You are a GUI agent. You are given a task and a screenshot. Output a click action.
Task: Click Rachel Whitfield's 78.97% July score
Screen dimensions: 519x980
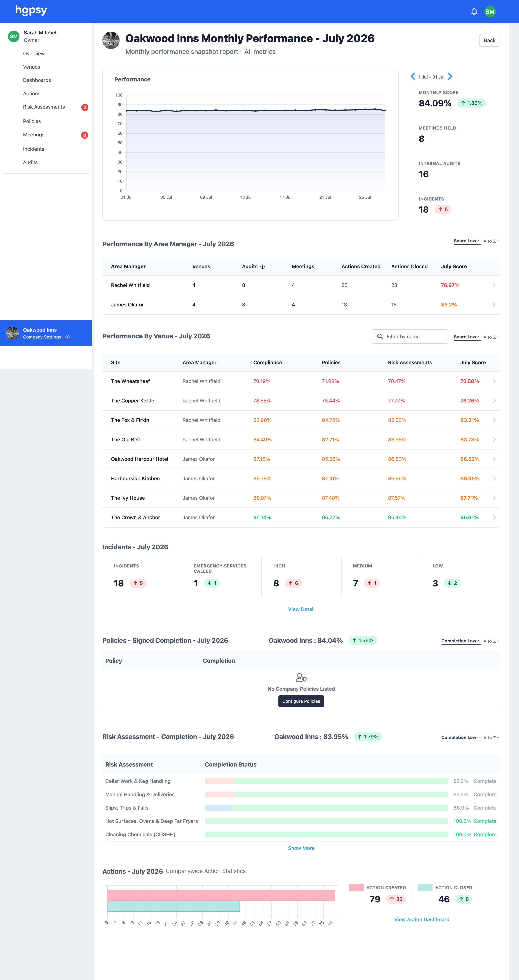tap(450, 285)
